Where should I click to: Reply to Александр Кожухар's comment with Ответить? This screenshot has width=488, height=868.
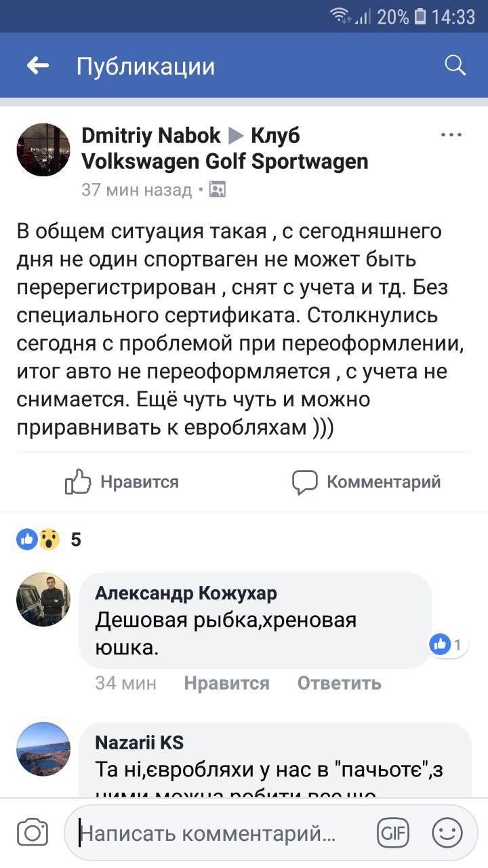[x=339, y=683]
